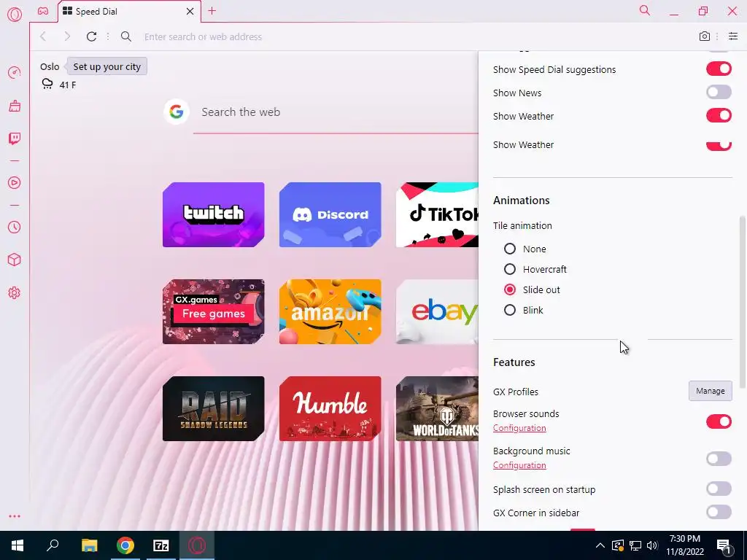Open volume control in system tray

coord(652,545)
